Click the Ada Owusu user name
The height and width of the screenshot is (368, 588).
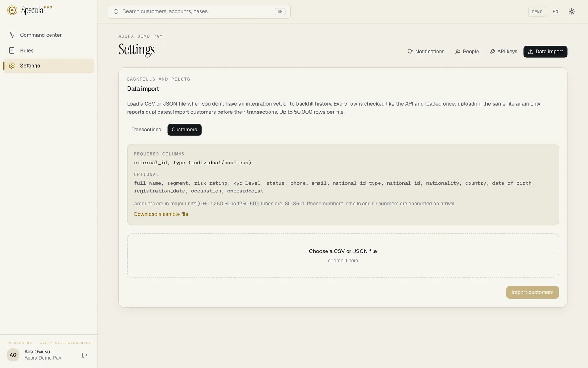[x=37, y=352]
